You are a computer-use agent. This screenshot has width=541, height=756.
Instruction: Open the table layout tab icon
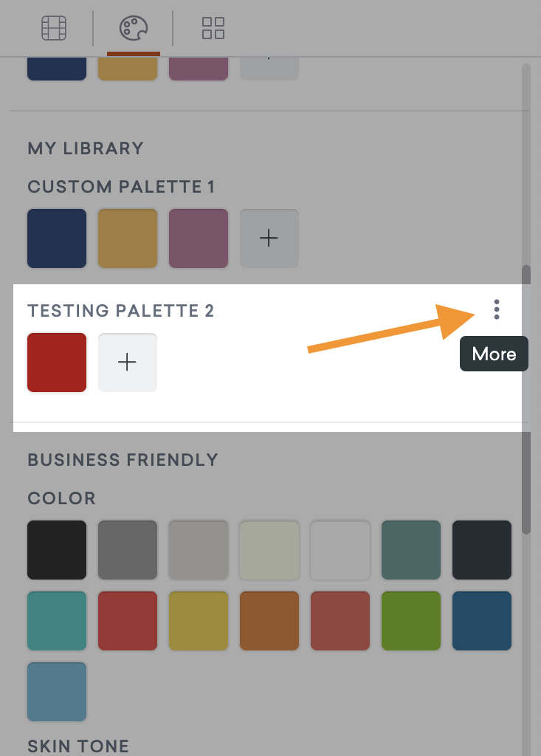pyautogui.click(x=54, y=28)
